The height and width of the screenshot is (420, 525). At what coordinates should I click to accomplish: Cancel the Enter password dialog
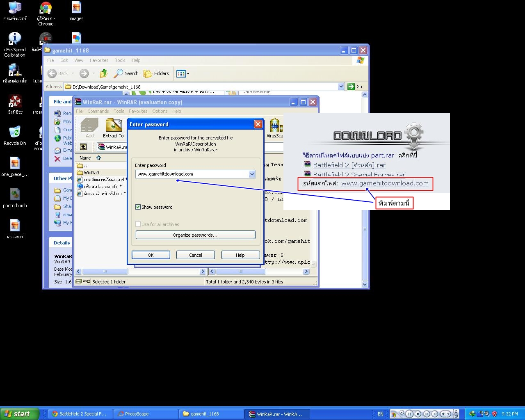pos(195,255)
